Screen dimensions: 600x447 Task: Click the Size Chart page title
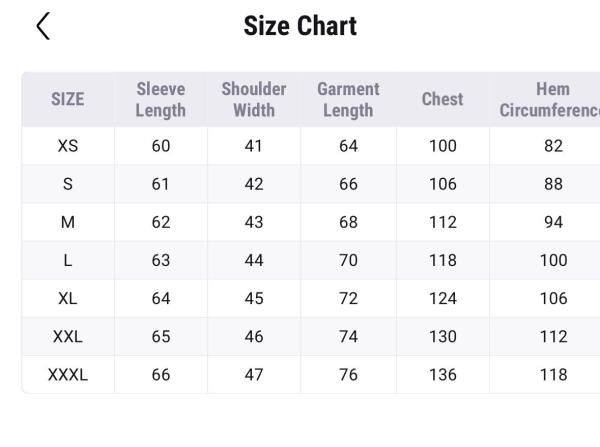click(x=300, y=26)
